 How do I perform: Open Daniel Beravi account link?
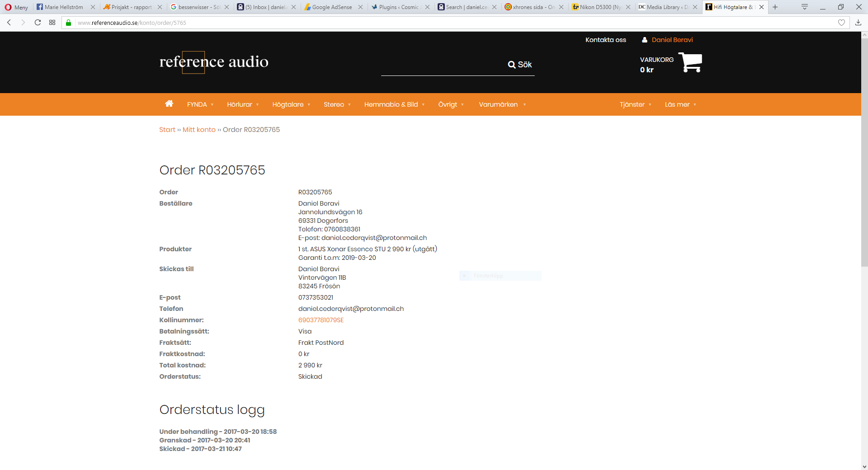click(672, 40)
